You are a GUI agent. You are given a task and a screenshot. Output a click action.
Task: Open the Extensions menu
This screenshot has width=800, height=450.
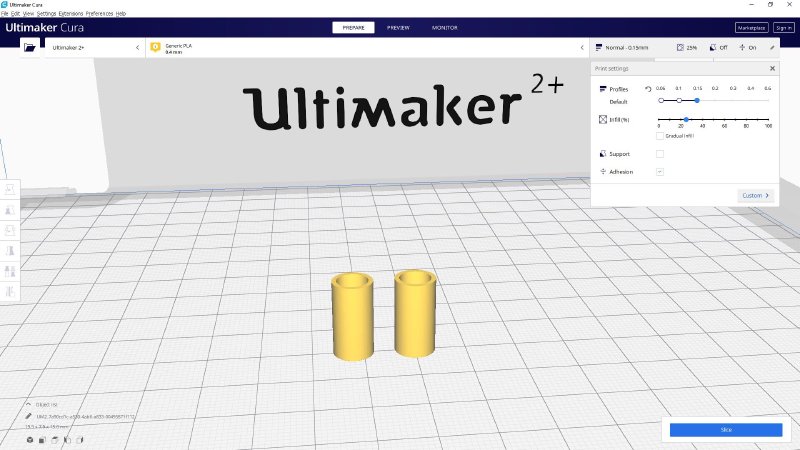click(x=71, y=14)
